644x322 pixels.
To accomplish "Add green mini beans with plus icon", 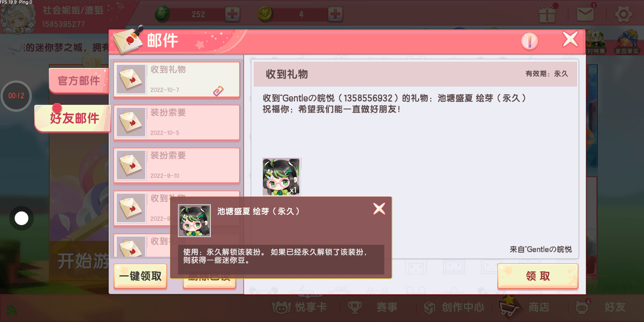I will pyautogui.click(x=232, y=14).
